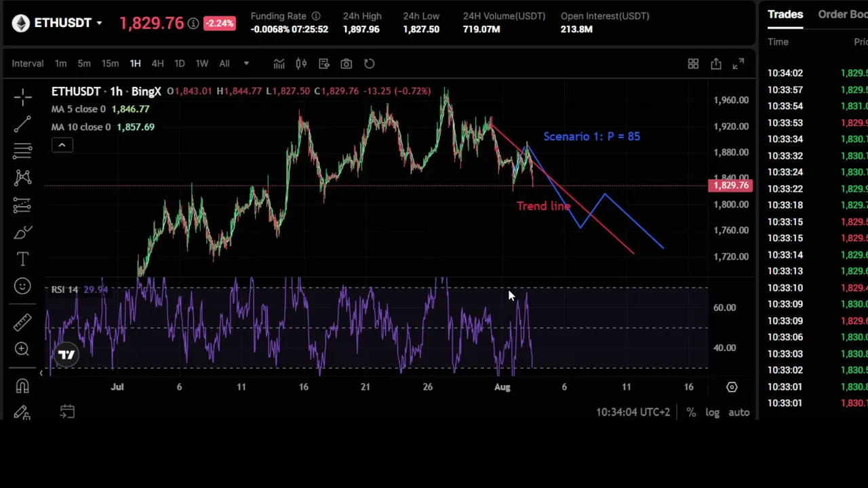Click the 24h High value 1,897.96
This screenshot has width=868, height=488.
tap(362, 29)
